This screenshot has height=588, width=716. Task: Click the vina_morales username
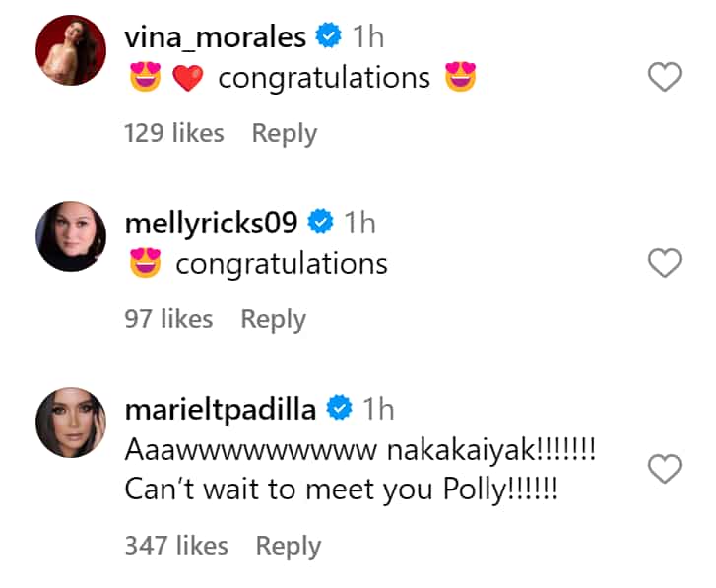(x=215, y=37)
